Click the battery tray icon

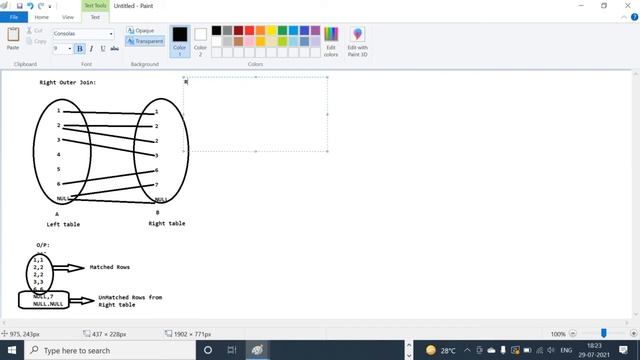[x=527, y=350]
